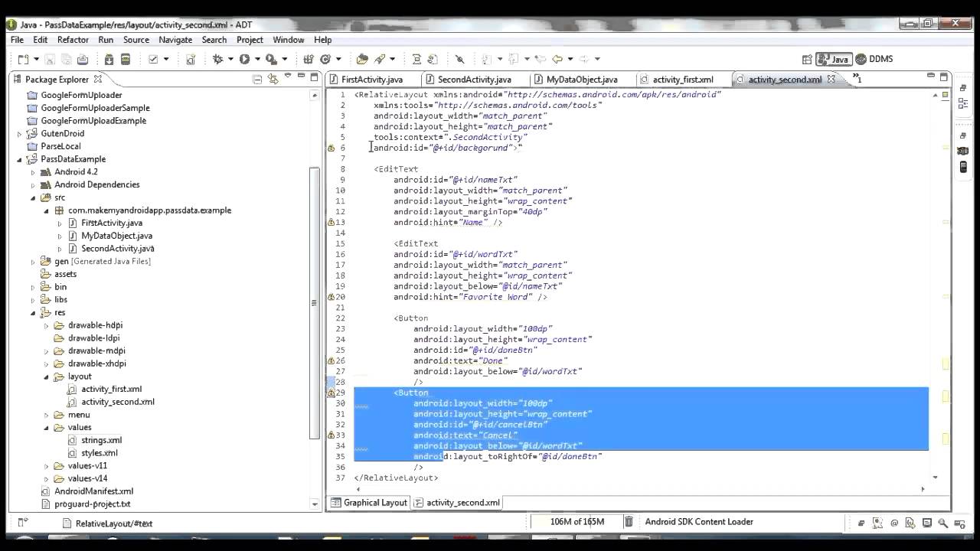Collapse the src folder
Screen dimensions: 980x551
33,197
